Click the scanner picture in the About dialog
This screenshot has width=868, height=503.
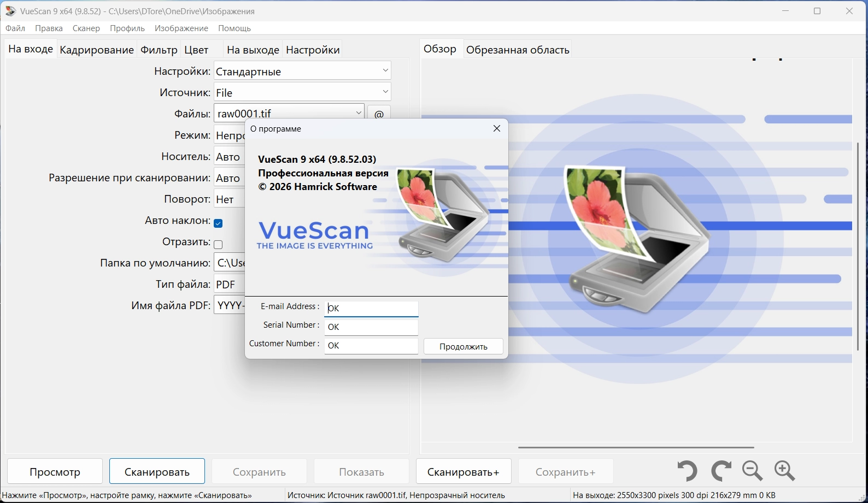pyautogui.click(x=443, y=214)
